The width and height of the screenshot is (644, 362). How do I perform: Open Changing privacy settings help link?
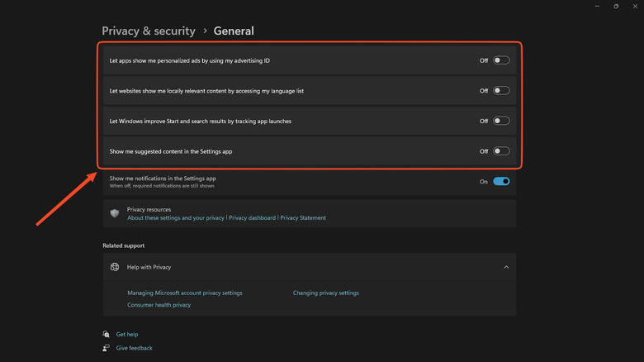coord(326,293)
